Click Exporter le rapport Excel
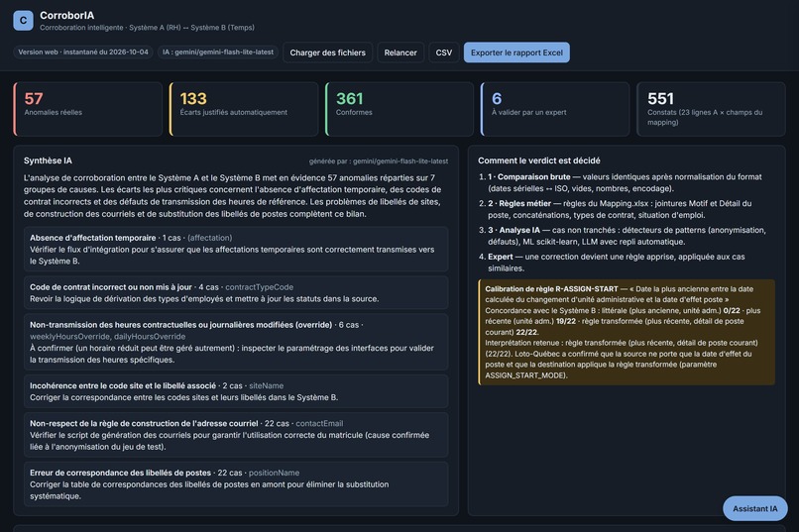Image resolution: width=799 pixels, height=532 pixels. click(x=516, y=53)
